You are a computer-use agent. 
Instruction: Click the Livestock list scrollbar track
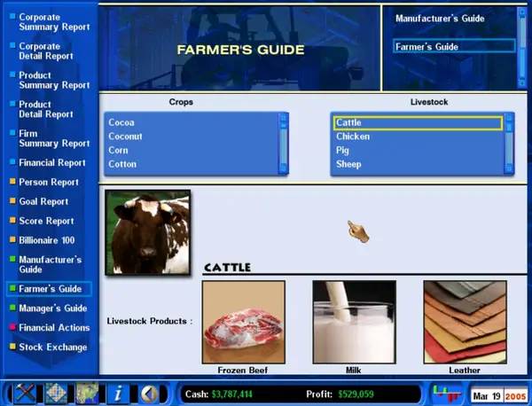509,149
